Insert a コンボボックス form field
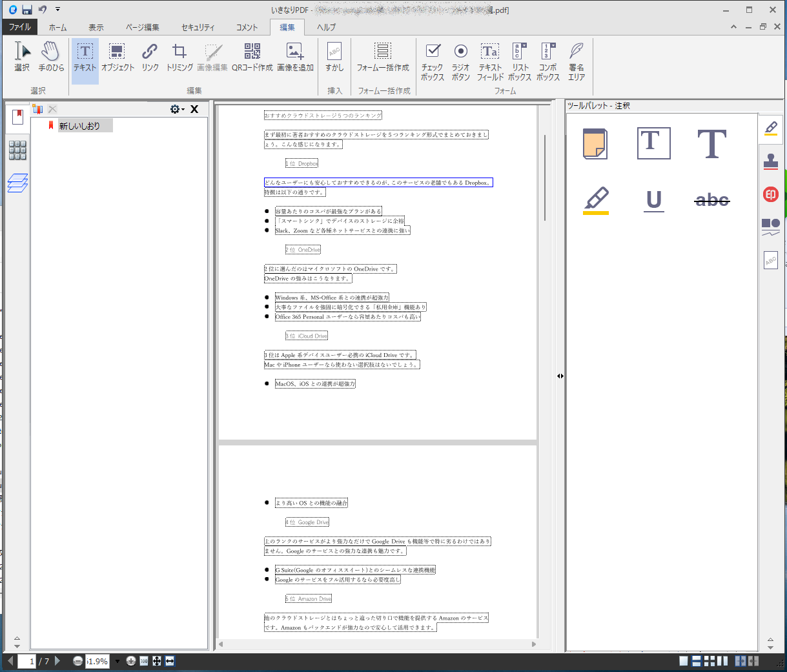787x672 pixels. tap(548, 61)
